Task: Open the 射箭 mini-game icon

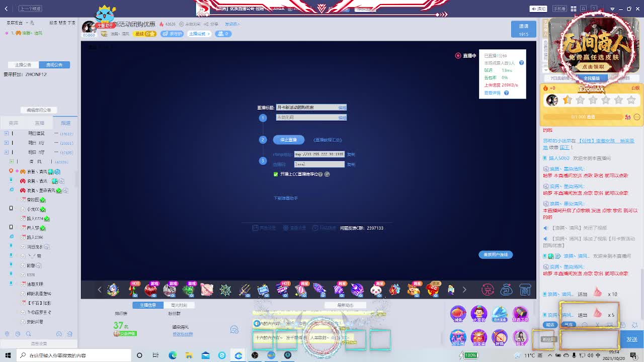Action: tap(500, 338)
